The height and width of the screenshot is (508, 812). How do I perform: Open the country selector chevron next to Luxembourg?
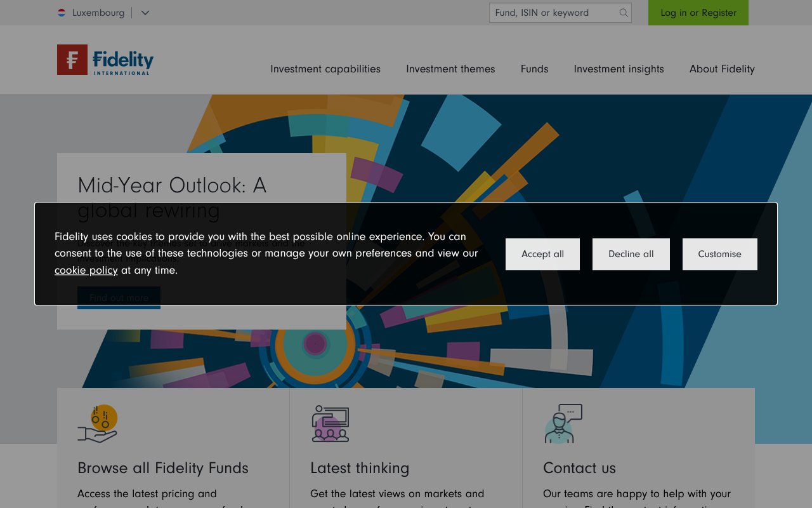[145, 13]
